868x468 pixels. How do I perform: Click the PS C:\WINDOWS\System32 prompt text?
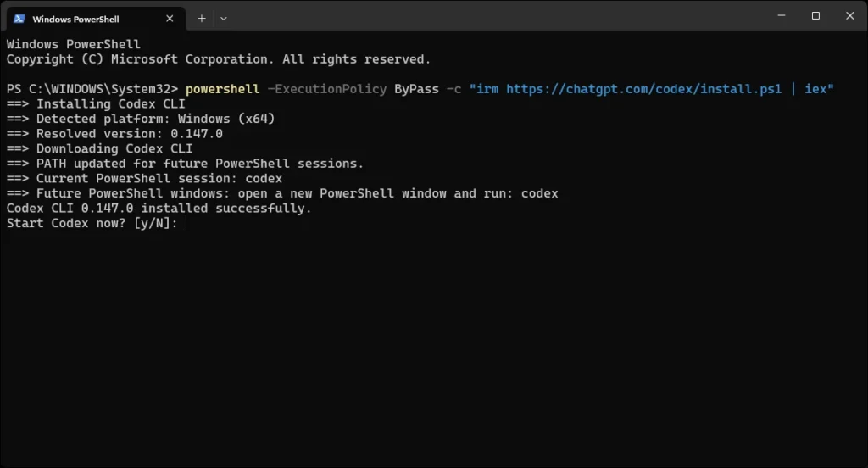[92, 89]
